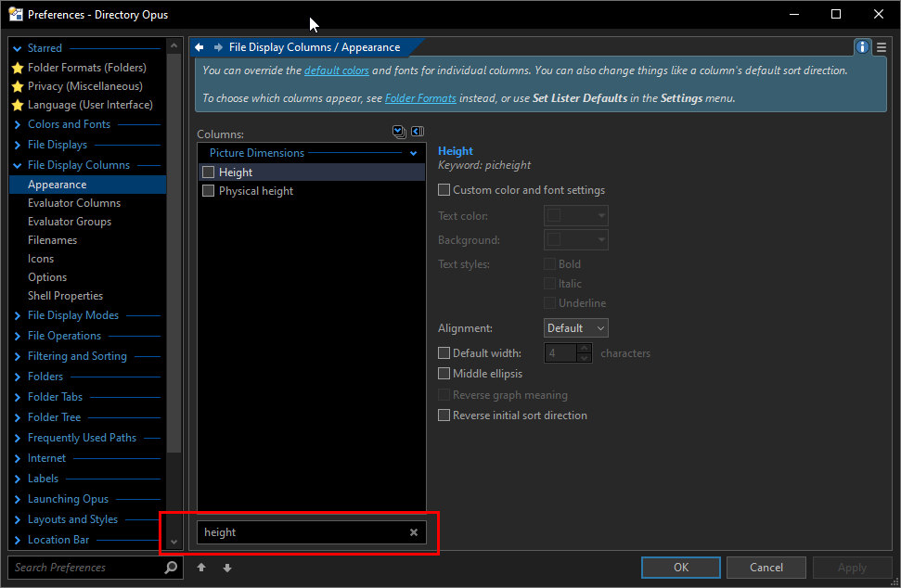Click the check-all columns icon above the list
The image size is (901, 588).
point(399,132)
